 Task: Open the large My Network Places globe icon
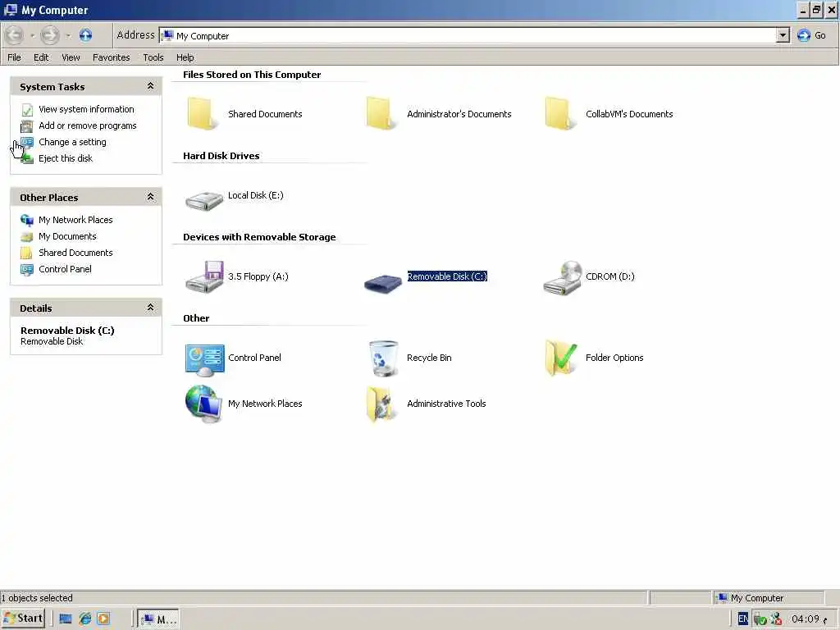coord(203,404)
